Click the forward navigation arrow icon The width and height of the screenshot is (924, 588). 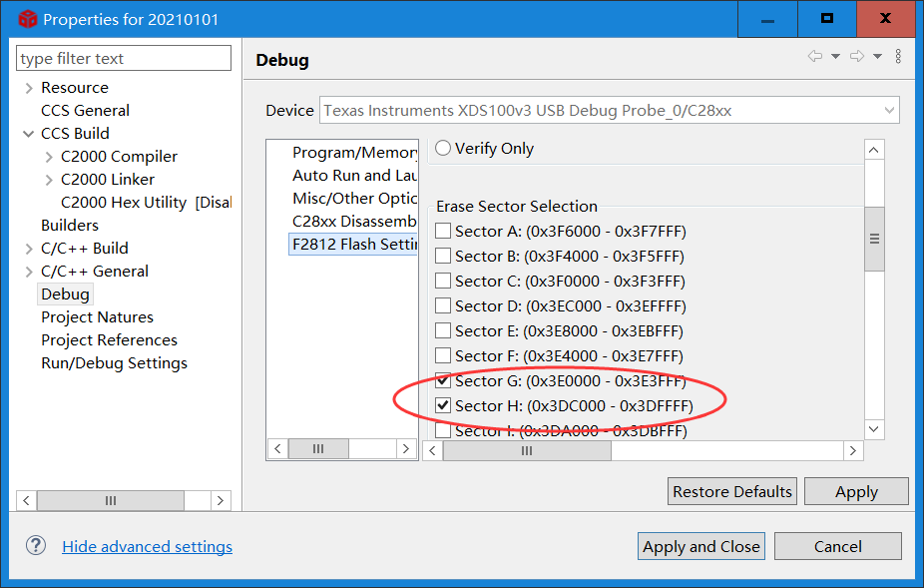(x=856, y=57)
